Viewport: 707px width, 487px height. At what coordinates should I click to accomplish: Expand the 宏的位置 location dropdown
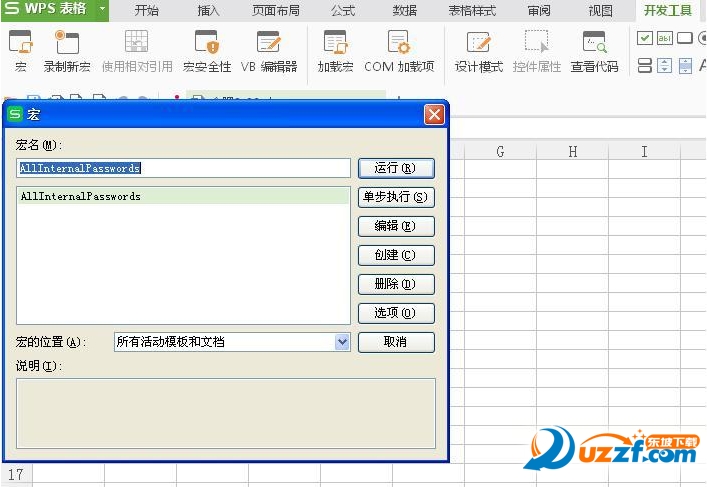coord(342,342)
